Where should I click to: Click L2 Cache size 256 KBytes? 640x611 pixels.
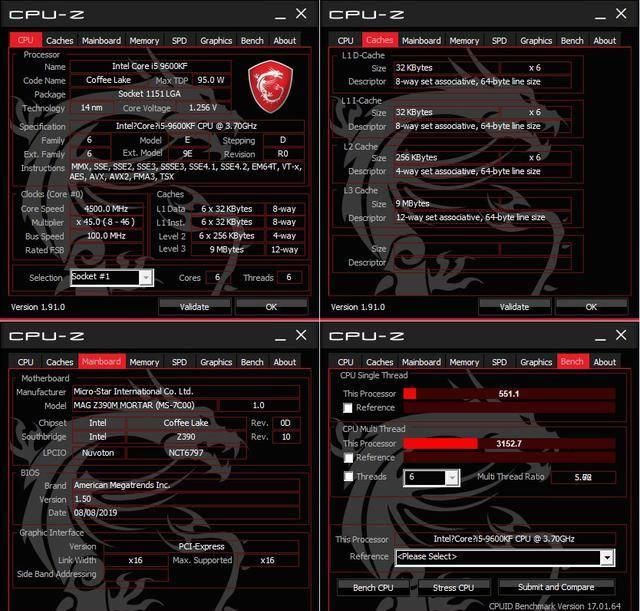coord(446,158)
